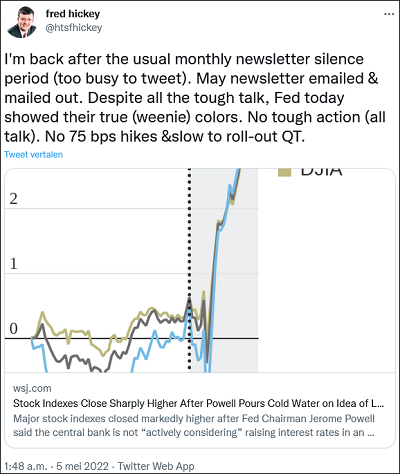Open the stock index chart preview image

pyautogui.click(x=200, y=270)
